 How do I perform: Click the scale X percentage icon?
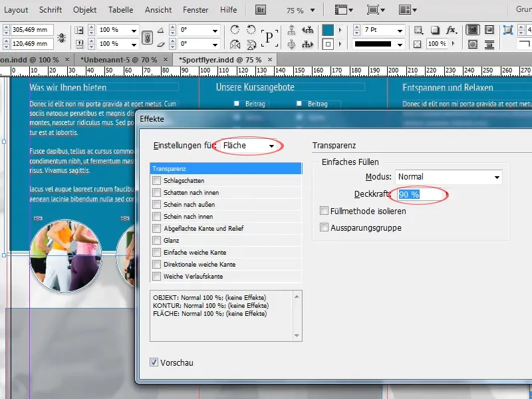point(78,30)
